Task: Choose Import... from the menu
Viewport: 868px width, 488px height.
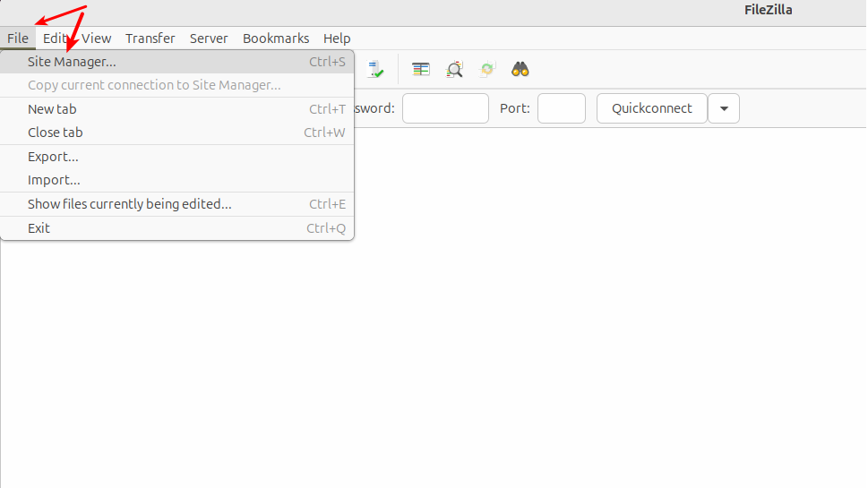Action: (x=177, y=180)
